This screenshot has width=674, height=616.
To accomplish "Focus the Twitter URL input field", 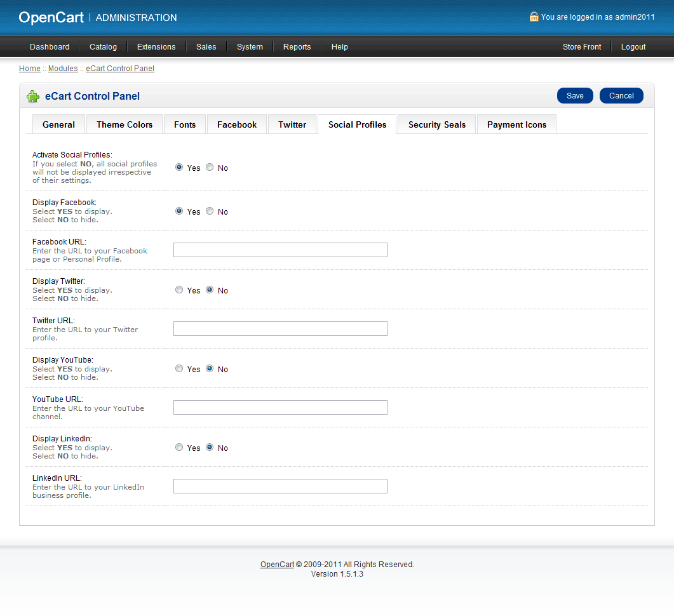I will (280, 328).
